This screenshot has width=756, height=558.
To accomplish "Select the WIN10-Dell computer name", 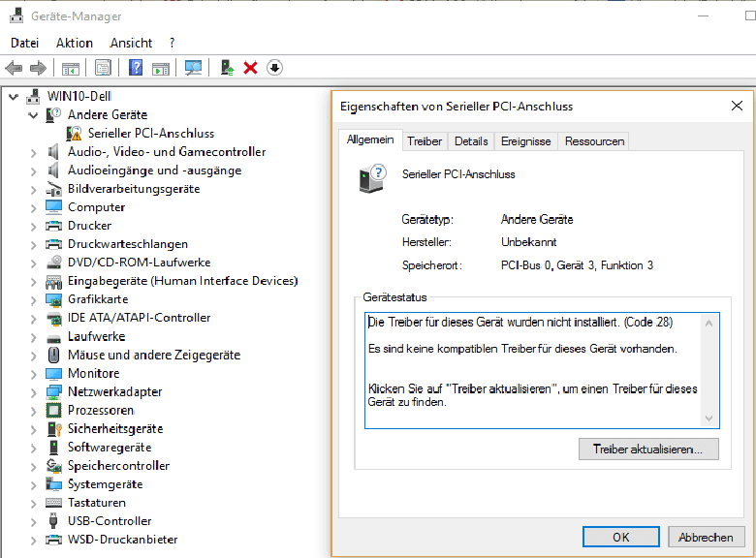I will pyautogui.click(x=79, y=96).
